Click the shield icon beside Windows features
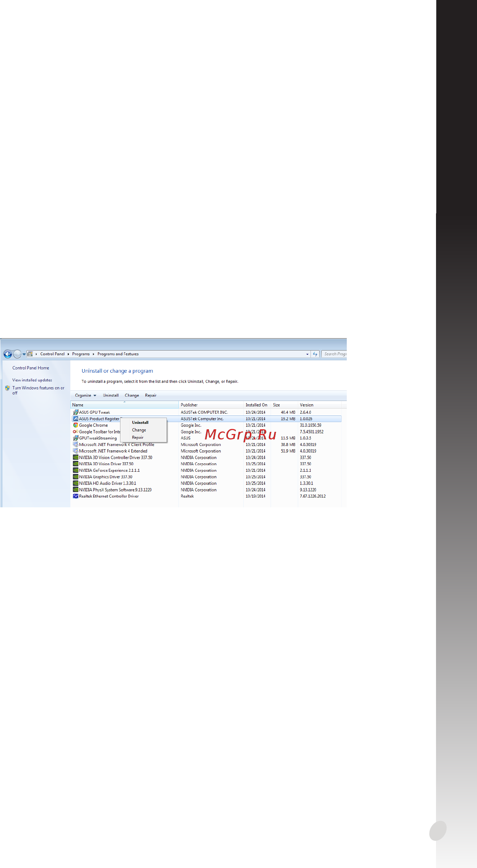Viewport: 477px width, 868px height. [x=7, y=388]
